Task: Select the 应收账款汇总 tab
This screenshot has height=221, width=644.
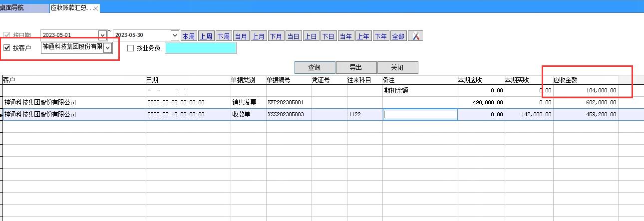Action: [71, 8]
